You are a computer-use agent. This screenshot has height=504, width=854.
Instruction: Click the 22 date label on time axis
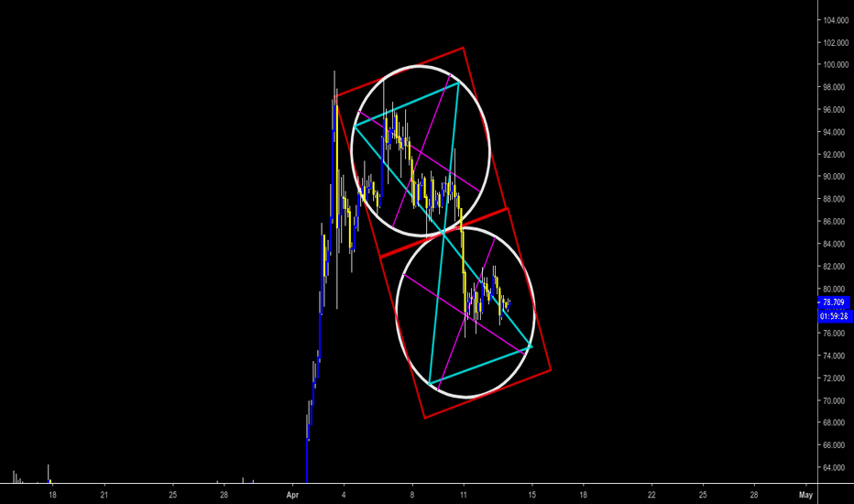coord(651,495)
